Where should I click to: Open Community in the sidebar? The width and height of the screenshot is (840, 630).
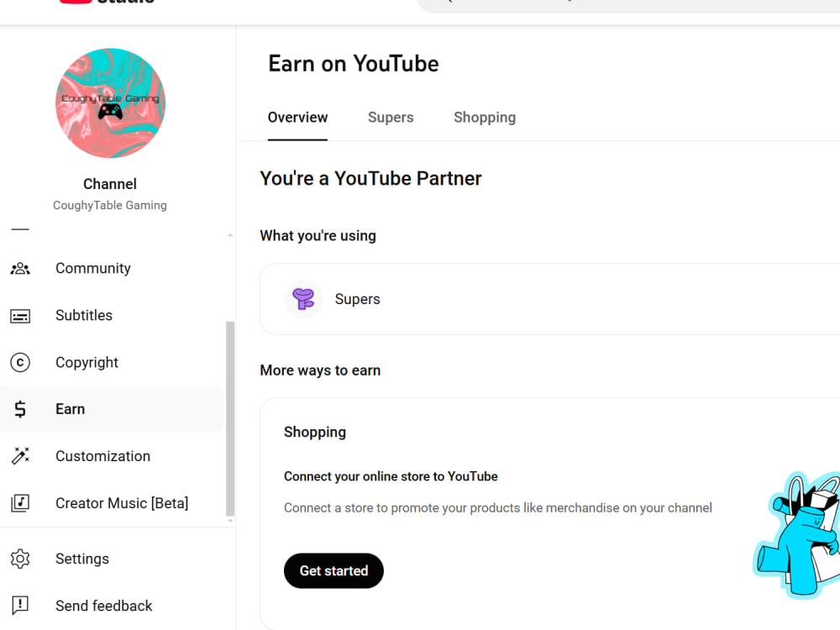[x=112, y=269]
